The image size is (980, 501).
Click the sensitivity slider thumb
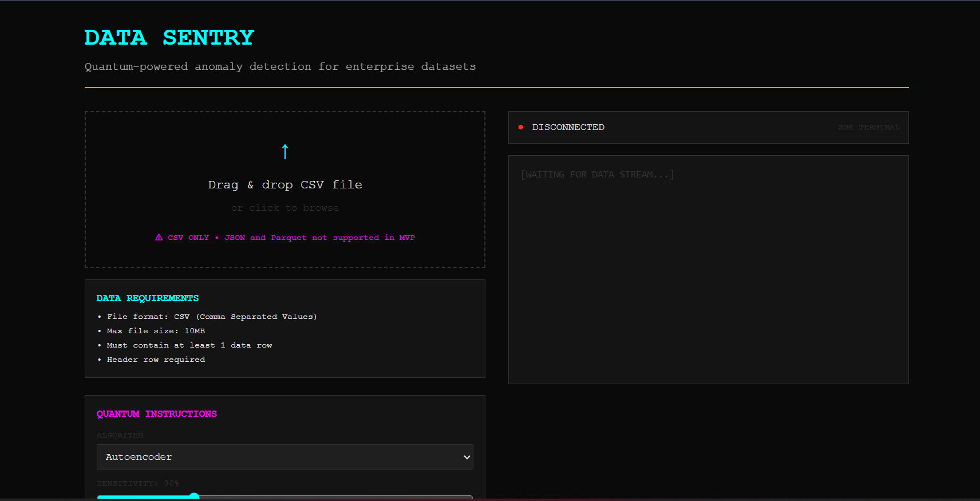194,496
